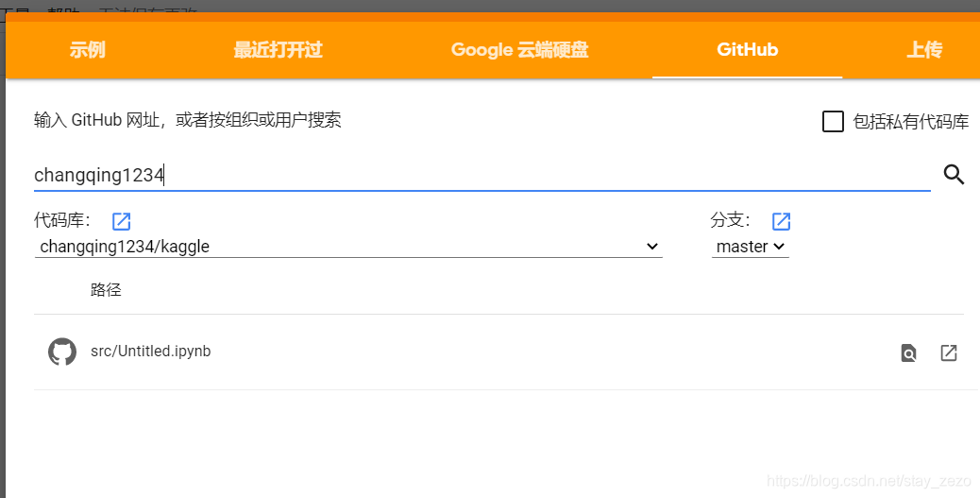Image resolution: width=980 pixels, height=498 pixels.
Task: Enable the 包括私有代码库 checkbox
Action: [833, 121]
